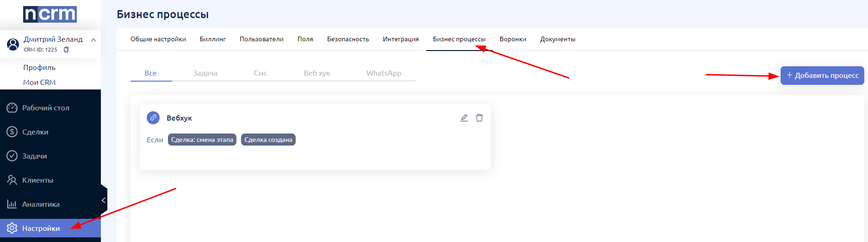Click the ncrm logo
This screenshot has height=242, width=868.
pos(50,14)
